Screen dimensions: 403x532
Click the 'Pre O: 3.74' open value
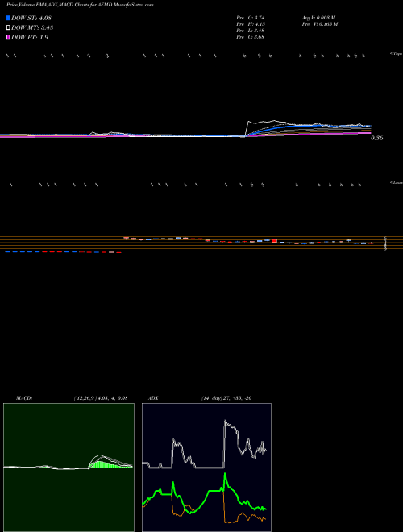(x=251, y=18)
